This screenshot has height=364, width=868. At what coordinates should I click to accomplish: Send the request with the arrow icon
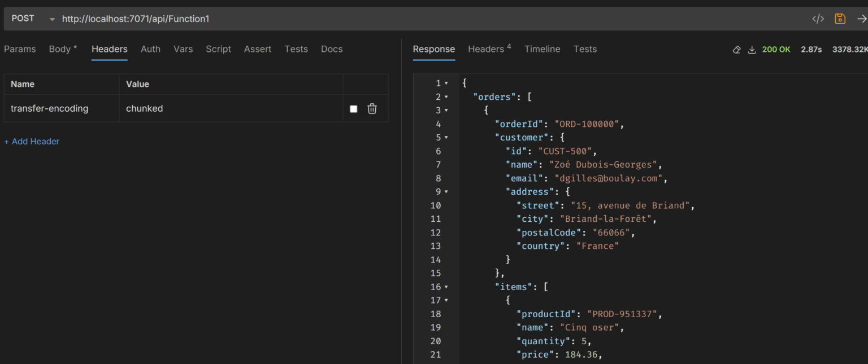tap(861, 18)
